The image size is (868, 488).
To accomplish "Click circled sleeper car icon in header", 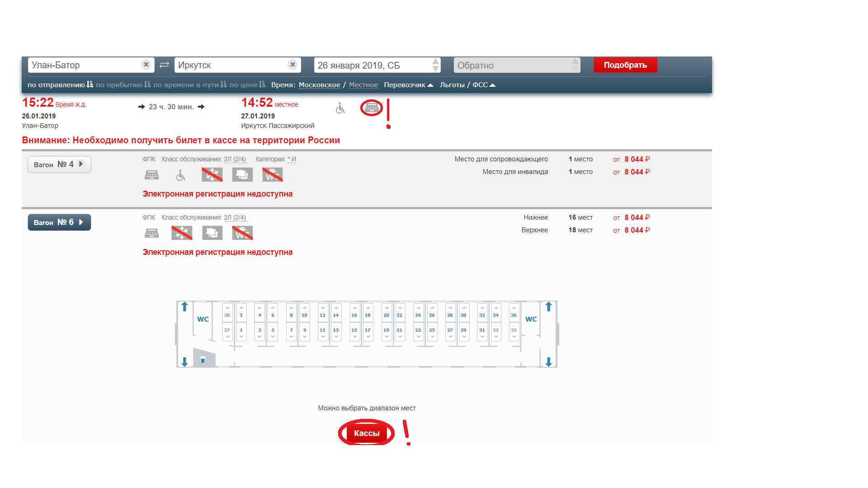I will coord(372,108).
